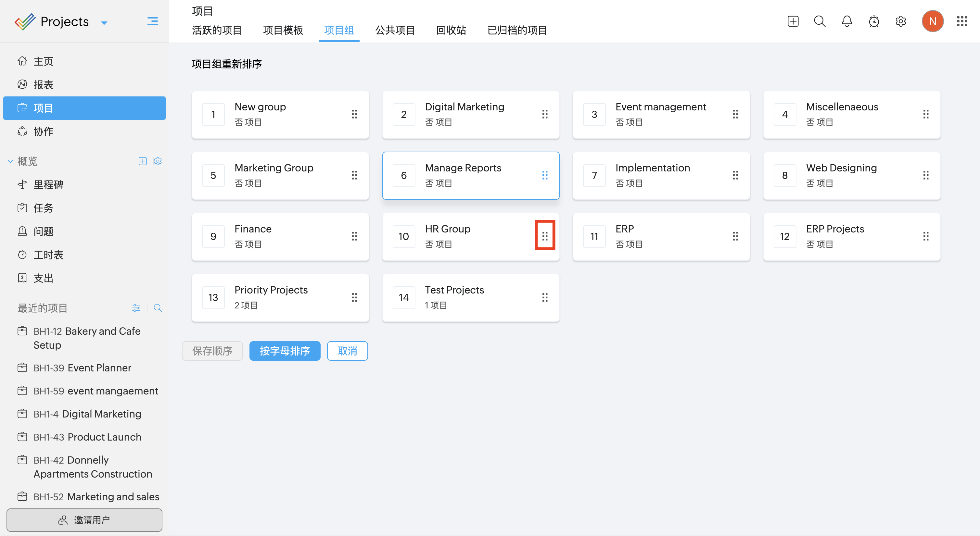Click the overview section gear icon
980x536 pixels.
158,161
